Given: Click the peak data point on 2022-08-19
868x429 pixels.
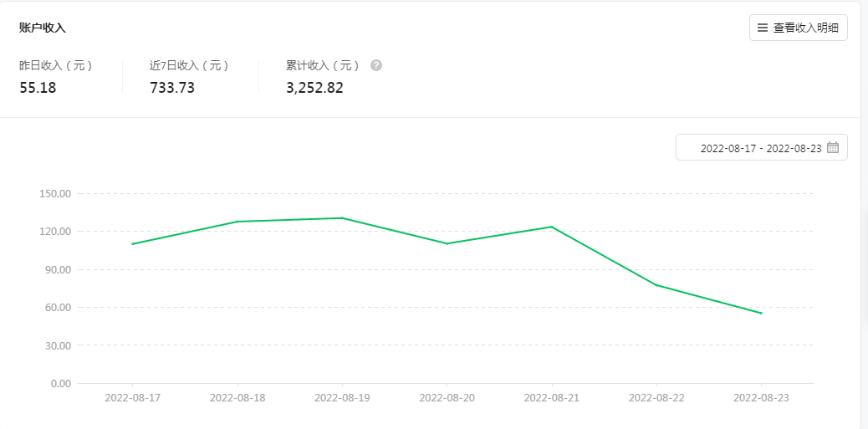Looking at the screenshot, I should click(x=342, y=218).
